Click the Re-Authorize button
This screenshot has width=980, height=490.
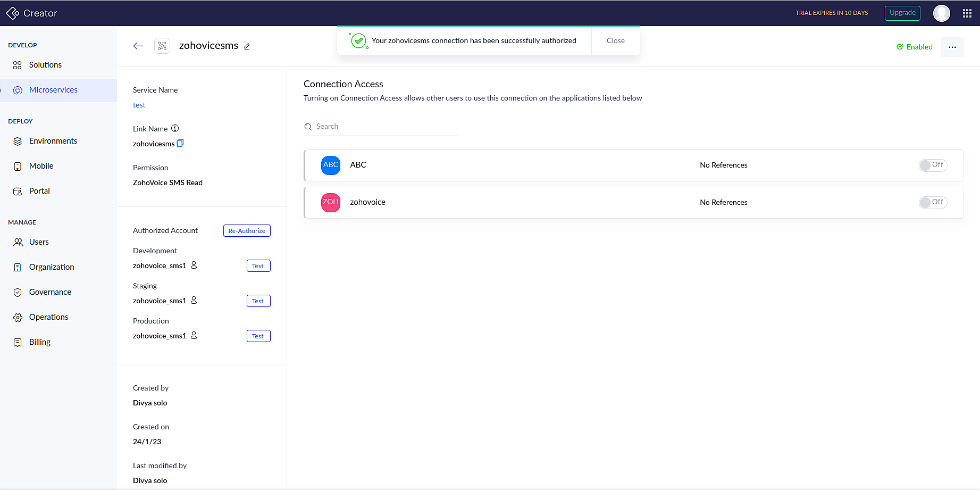(247, 230)
